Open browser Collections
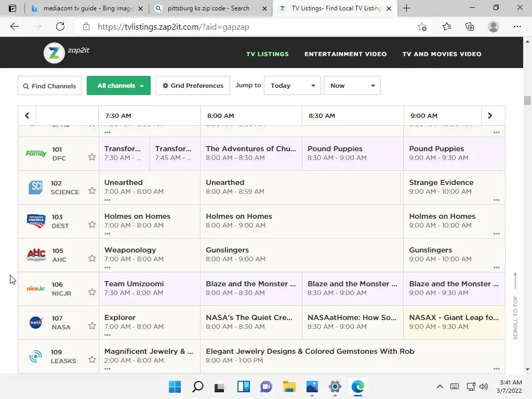This screenshot has height=399, width=532. coord(470,26)
